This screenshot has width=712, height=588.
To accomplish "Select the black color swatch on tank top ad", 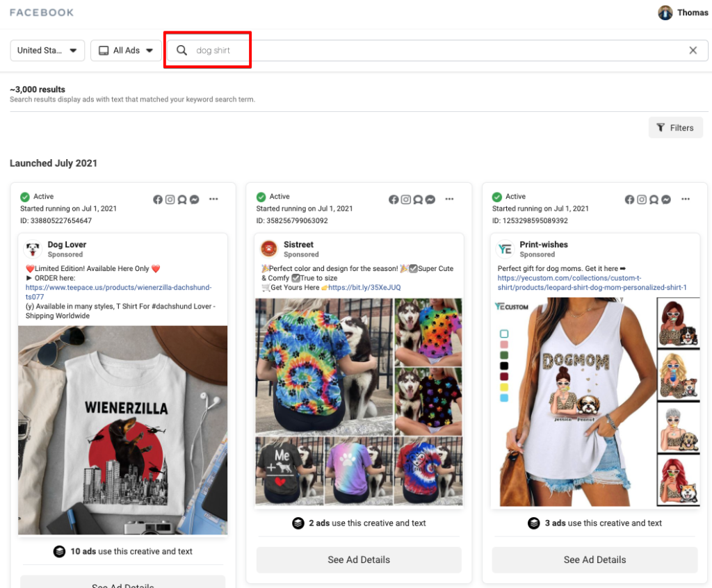I will click(504, 366).
